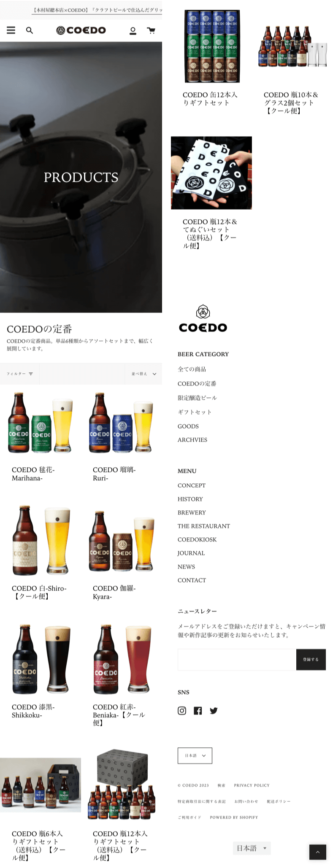Image resolution: width=333 pixels, height=868 pixels.
Task: Visit the COEDO Instagram page icon
Action: coord(182,711)
